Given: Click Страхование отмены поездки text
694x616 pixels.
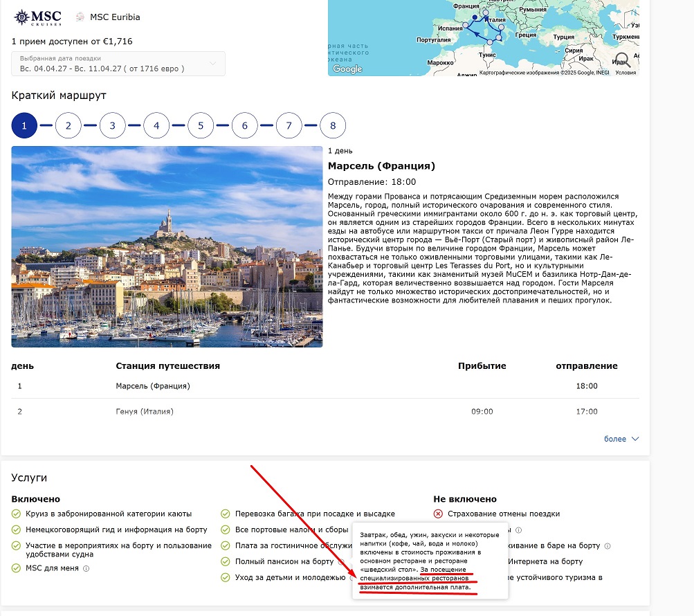Looking at the screenshot, I should coord(504,514).
